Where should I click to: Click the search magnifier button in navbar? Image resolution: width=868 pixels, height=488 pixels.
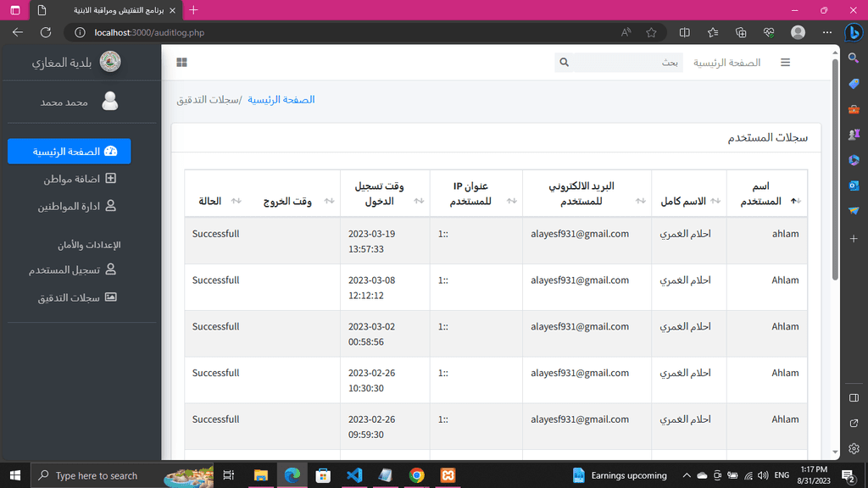click(x=564, y=63)
